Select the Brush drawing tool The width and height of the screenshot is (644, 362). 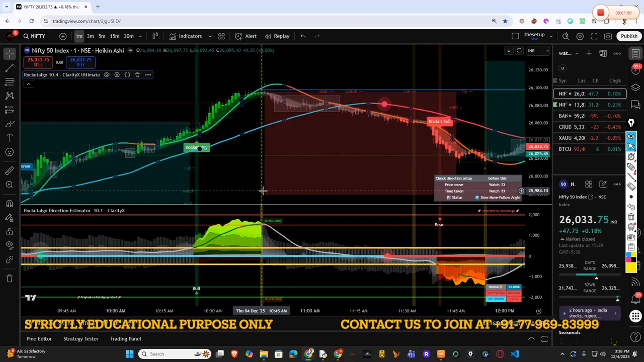tap(9, 124)
